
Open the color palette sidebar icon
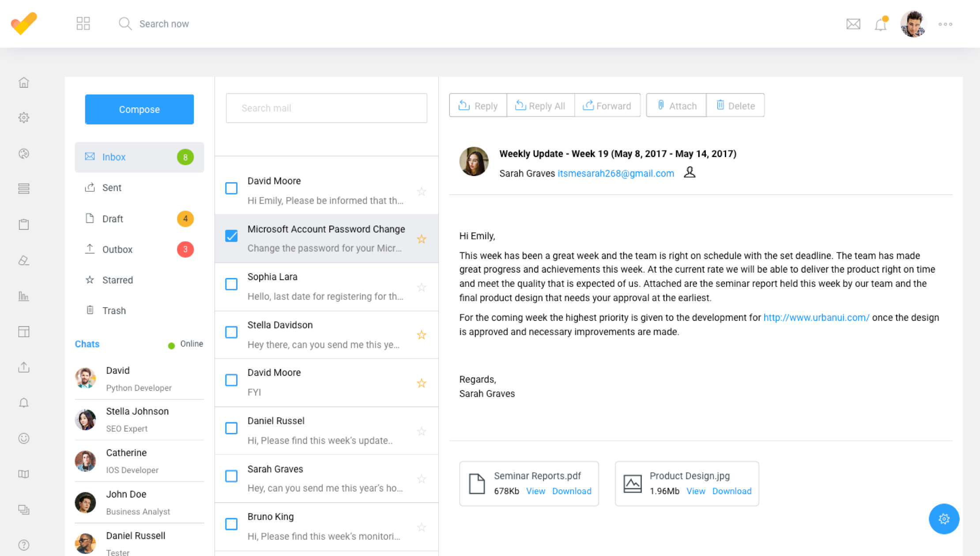pyautogui.click(x=24, y=154)
